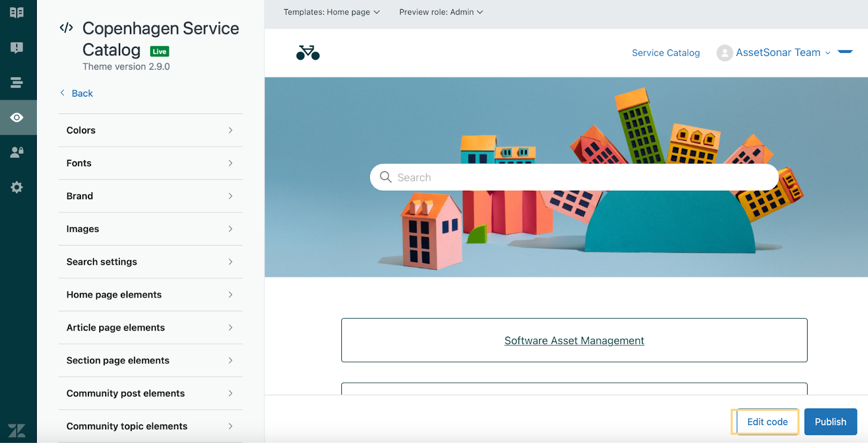Open the arrange content icon in sidebar
The height and width of the screenshot is (443, 868).
pos(17,83)
